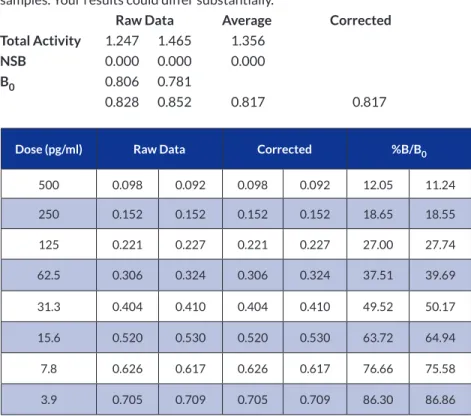Select the %B/B0 column header
Image resolution: width=471 pixels, height=416 pixels.
coord(409,149)
